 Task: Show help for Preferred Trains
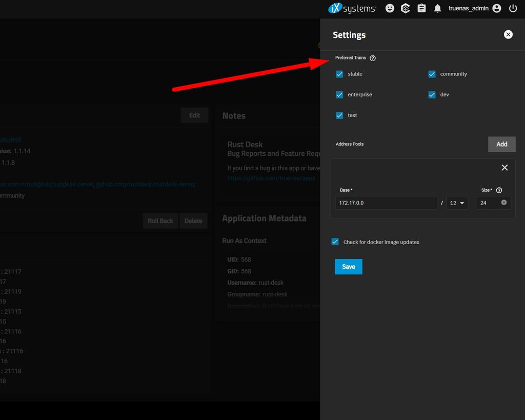tap(373, 58)
